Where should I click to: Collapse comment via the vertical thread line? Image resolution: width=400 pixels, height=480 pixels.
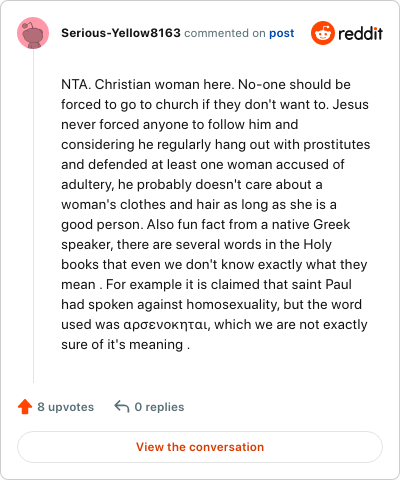coord(33,216)
